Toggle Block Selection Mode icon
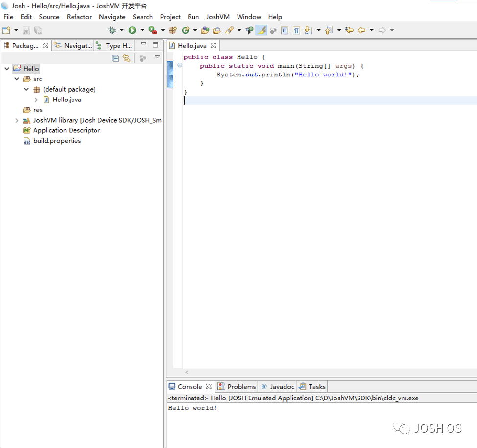Image resolution: width=477 pixels, height=448 pixels. click(285, 30)
